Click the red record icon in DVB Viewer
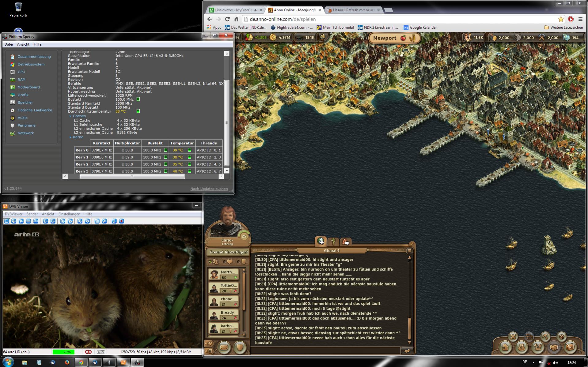Viewport: 588px width, 367px height. 122,221
